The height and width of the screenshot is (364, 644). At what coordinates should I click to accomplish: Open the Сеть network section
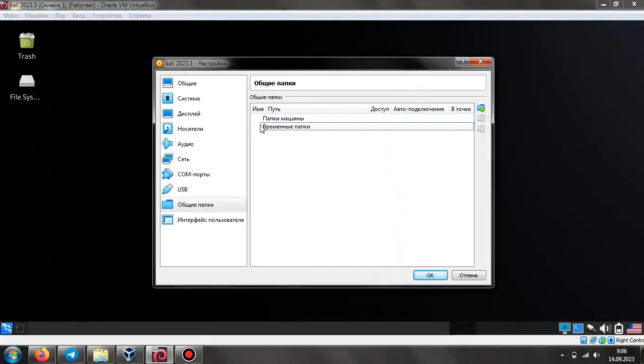pyautogui.click(x=204, y=159)
